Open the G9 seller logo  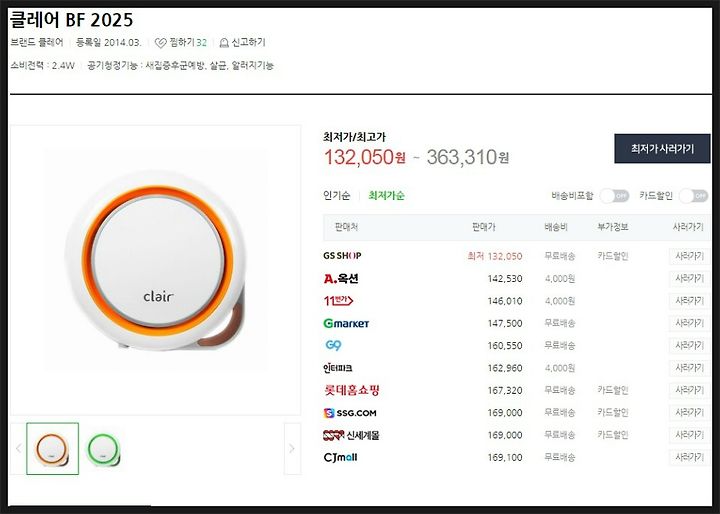tap(333, 345)
